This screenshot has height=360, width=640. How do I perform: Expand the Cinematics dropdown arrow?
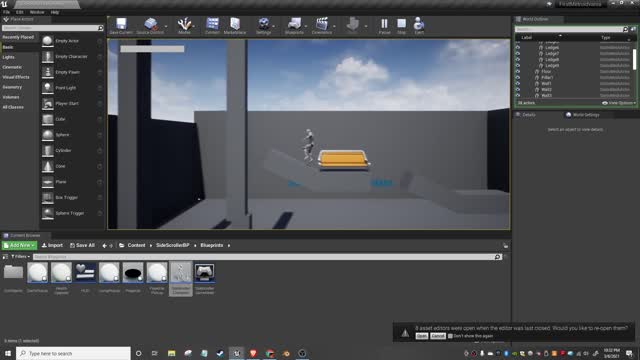click(x=334, y=27)
